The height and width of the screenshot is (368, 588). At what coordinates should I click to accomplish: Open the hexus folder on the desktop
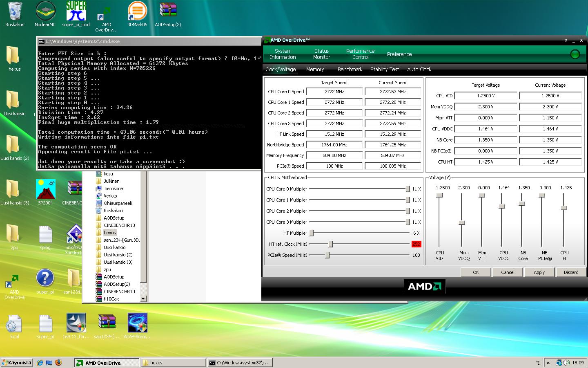click(x=14, y=58)
